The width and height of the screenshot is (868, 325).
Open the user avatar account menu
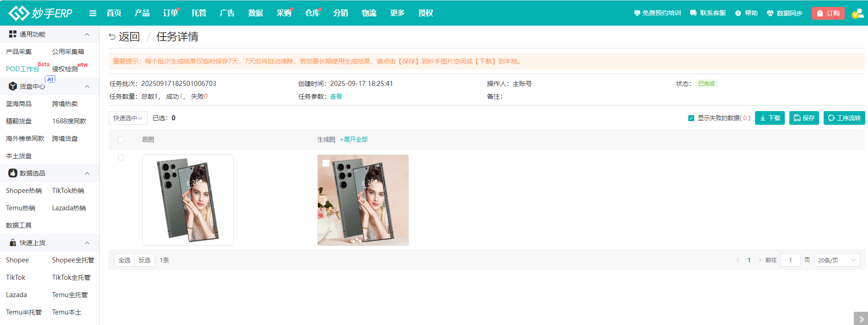pyautogui.click(x=857, y=13)
